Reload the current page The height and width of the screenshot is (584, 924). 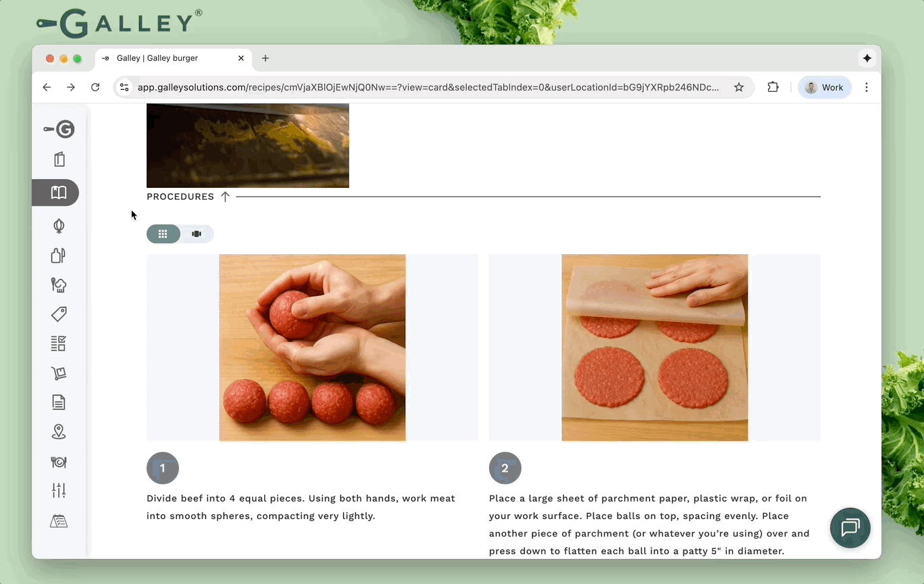(95, 87)
